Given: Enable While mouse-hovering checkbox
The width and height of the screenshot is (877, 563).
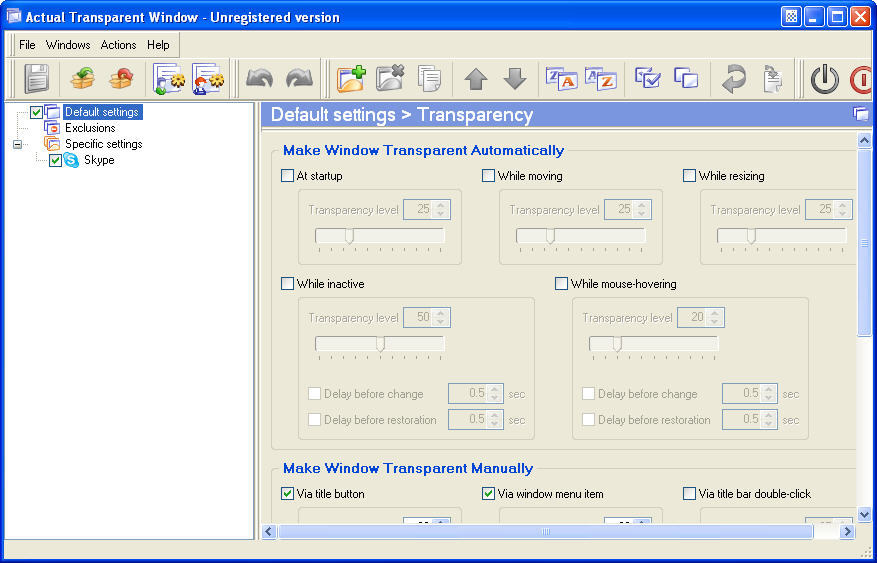Looking at the screenshot, I should click(561, 284).
